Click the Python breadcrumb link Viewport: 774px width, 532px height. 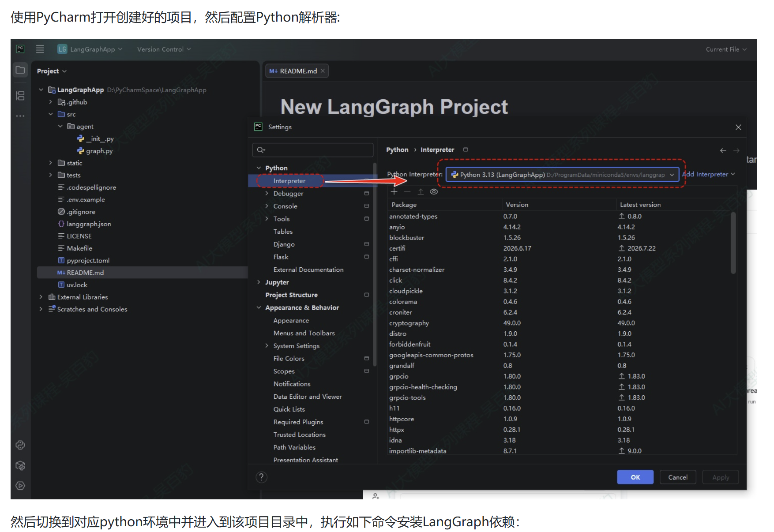pyautogui.click(x=397, y=150)
